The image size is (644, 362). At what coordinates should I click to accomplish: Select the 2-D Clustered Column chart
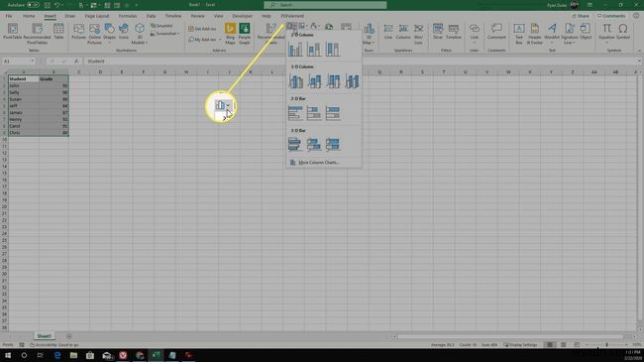(295, 50)
